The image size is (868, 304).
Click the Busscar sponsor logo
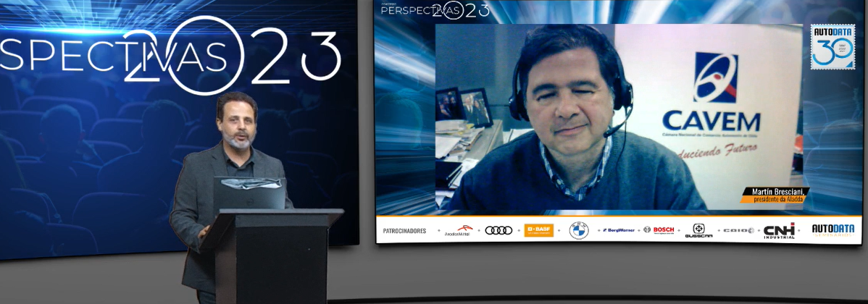pyautogui.click(x=698, y=231)
